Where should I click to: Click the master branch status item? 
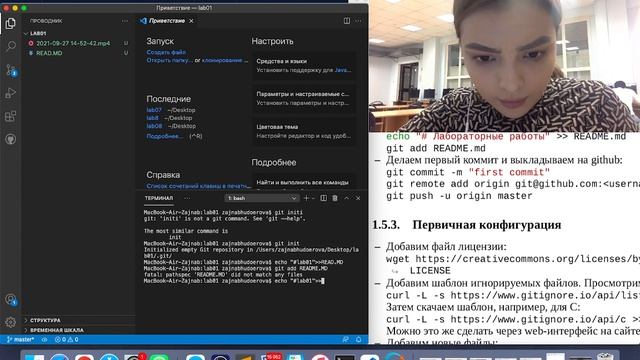pos(20,339)
